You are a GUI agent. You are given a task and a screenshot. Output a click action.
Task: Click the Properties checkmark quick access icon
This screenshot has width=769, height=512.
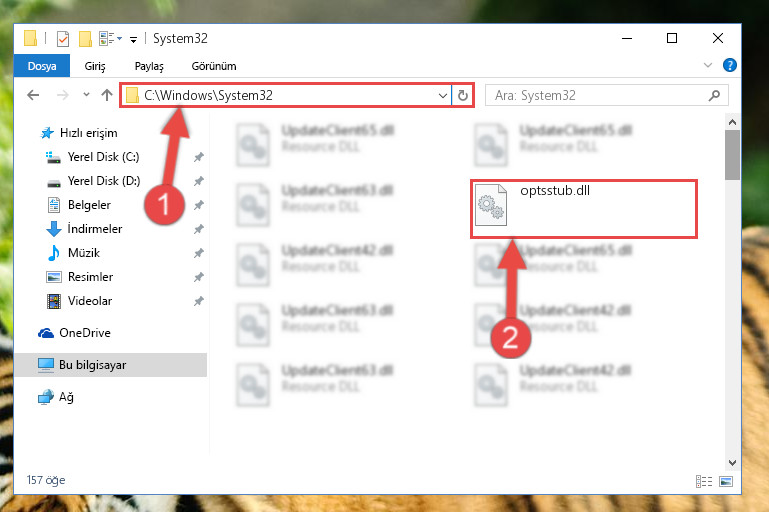(63, 39)
